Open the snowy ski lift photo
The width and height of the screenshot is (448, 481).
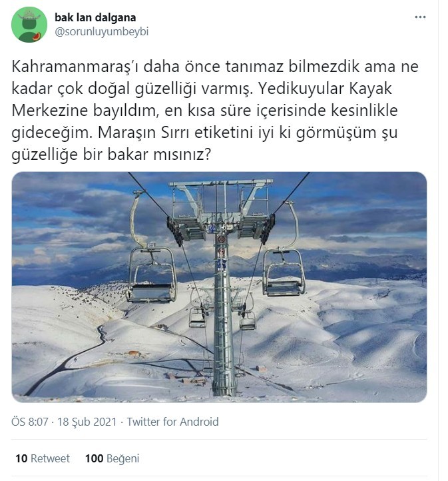(x=219, y=287)
